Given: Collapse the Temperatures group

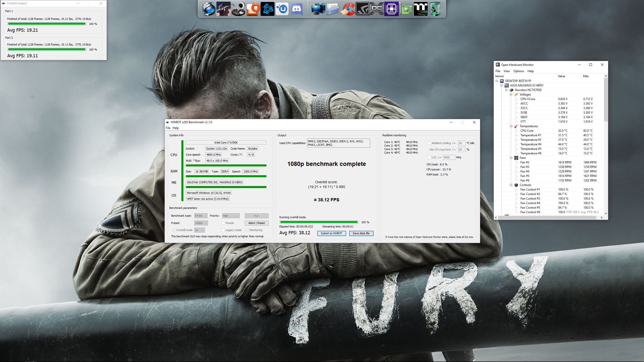Looking at the screenshot, I should (511, 126).
